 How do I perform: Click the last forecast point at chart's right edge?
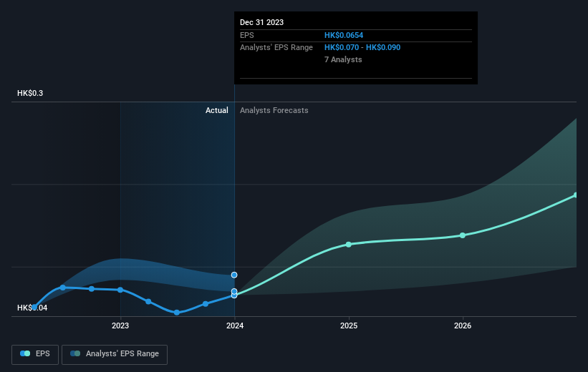tap(576, 195)
